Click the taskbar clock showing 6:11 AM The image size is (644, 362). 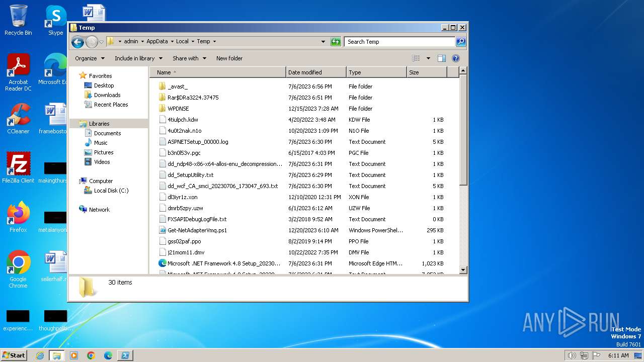618,355
